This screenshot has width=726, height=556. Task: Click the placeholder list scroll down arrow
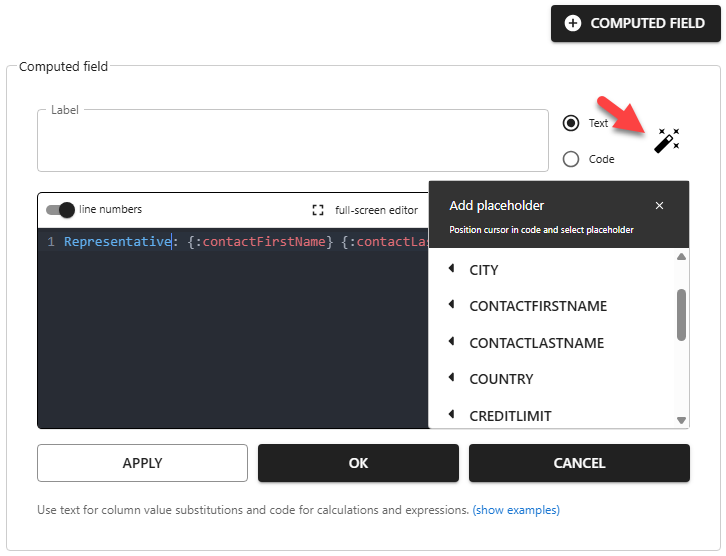pos(681,420)
